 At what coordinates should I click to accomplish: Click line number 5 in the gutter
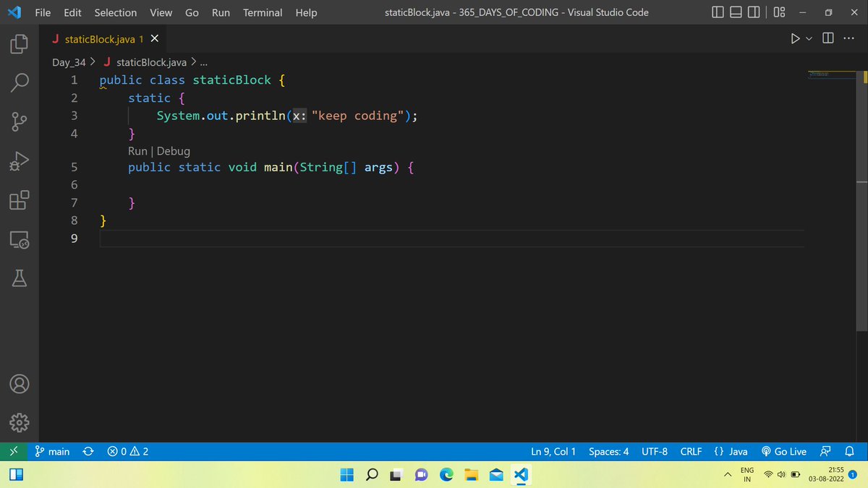(x=74, y=168)
